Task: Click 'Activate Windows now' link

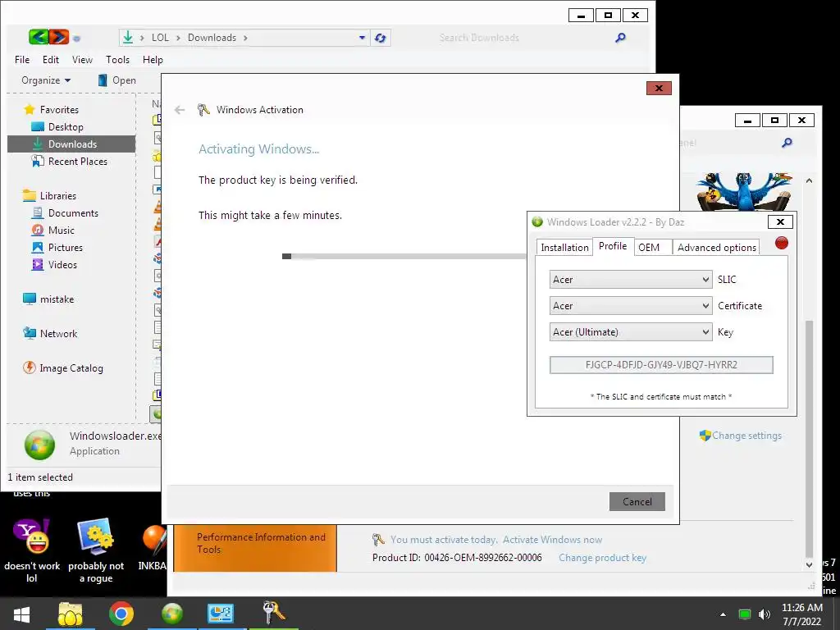Action: [552, 540]
